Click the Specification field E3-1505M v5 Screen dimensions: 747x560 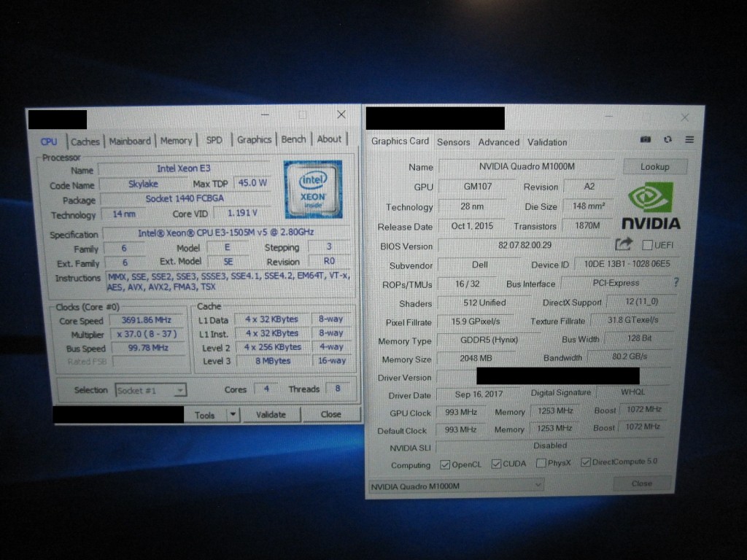[226, 233]
